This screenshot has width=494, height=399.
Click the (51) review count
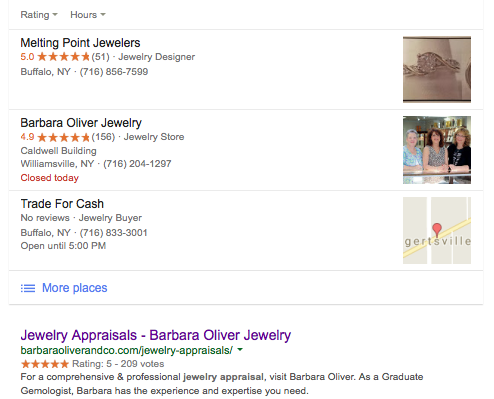[101, 57]
